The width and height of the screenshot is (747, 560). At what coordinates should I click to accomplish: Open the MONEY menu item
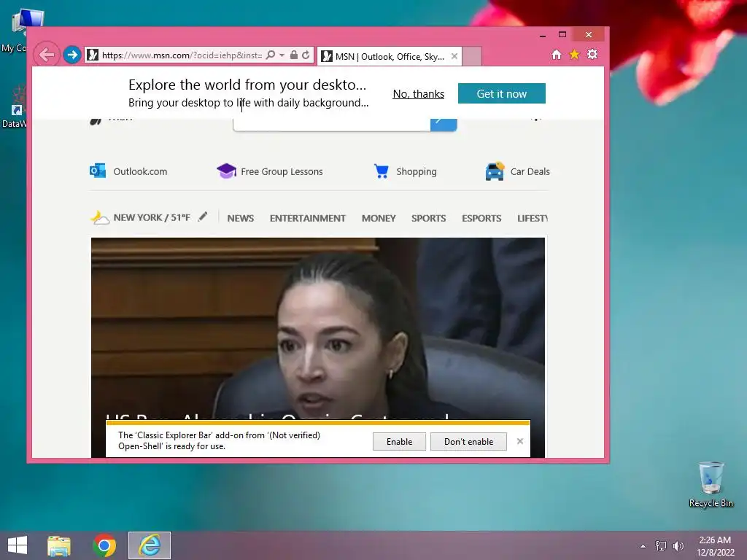(x=379, y=218)
